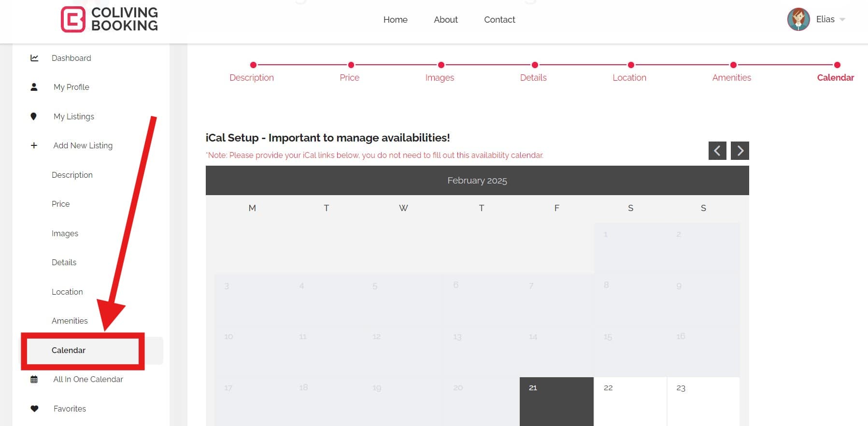The image size is (868, 426).
Task: Click the plus icon for Add New Listing
Action: [34, 145]
